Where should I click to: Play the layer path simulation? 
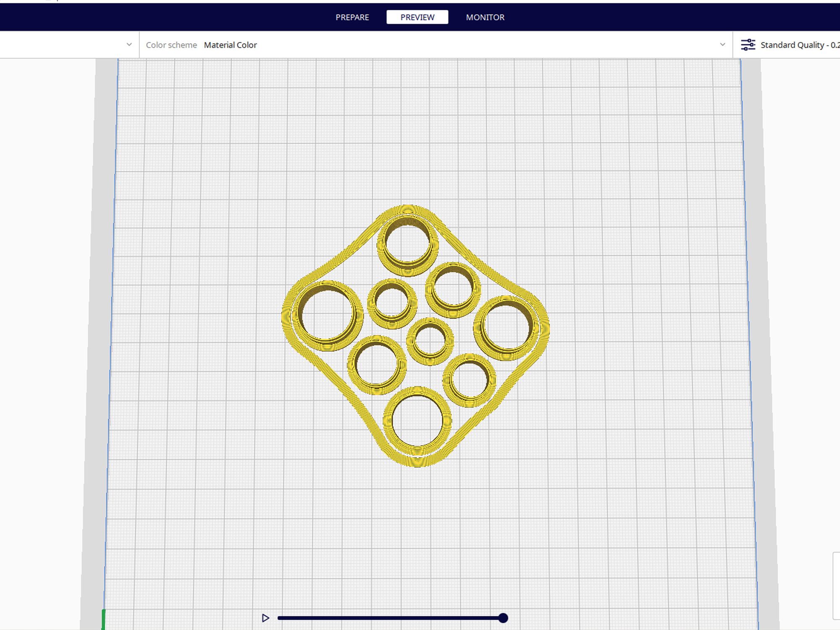[265, 618]
